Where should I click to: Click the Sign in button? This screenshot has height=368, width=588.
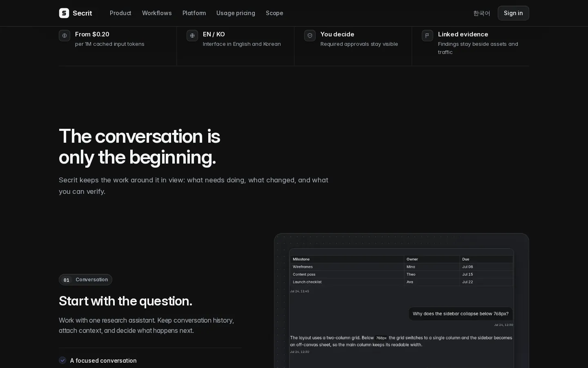[x=513, y=13]
